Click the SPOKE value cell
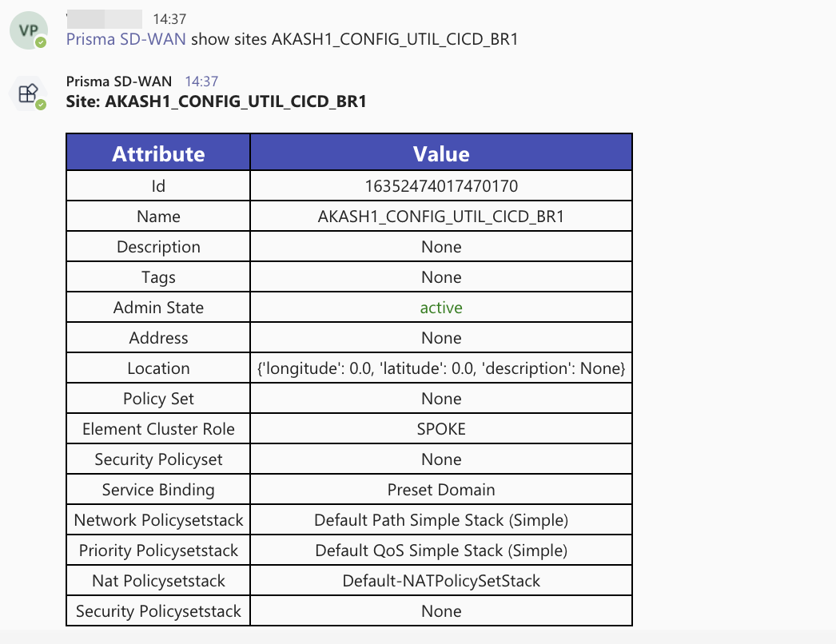 [x=441, y=429]
